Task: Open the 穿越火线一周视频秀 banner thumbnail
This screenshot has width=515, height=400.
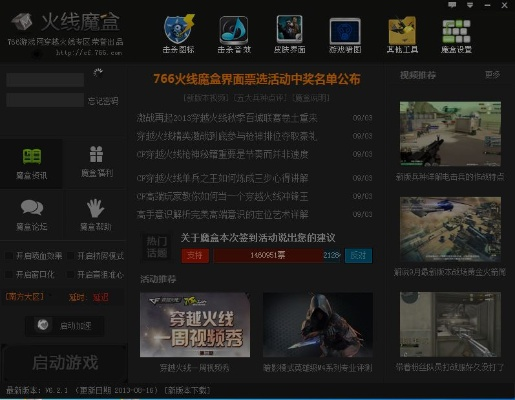Action: point(195,325)
